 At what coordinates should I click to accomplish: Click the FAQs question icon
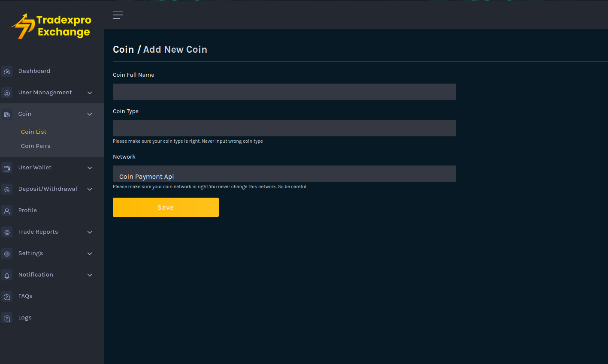(x=7, y=297)
